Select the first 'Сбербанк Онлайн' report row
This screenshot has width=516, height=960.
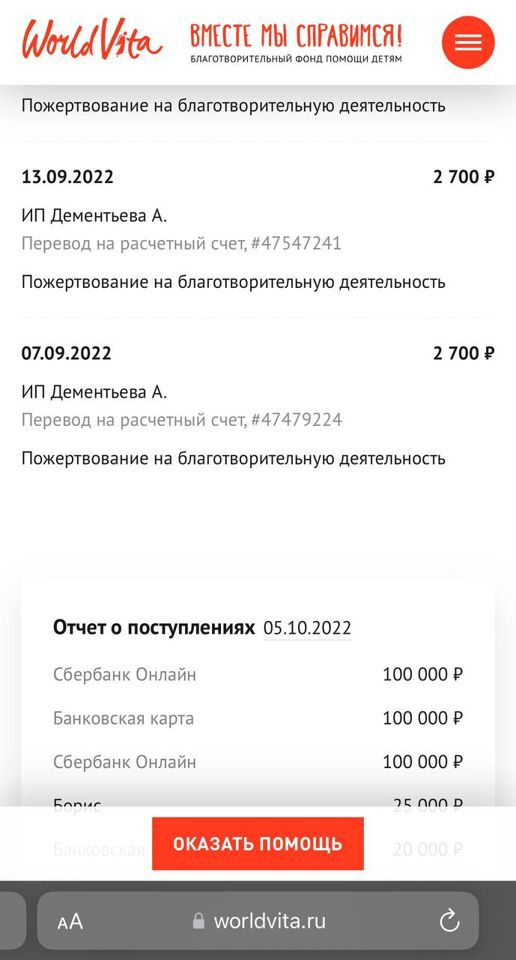258,675
